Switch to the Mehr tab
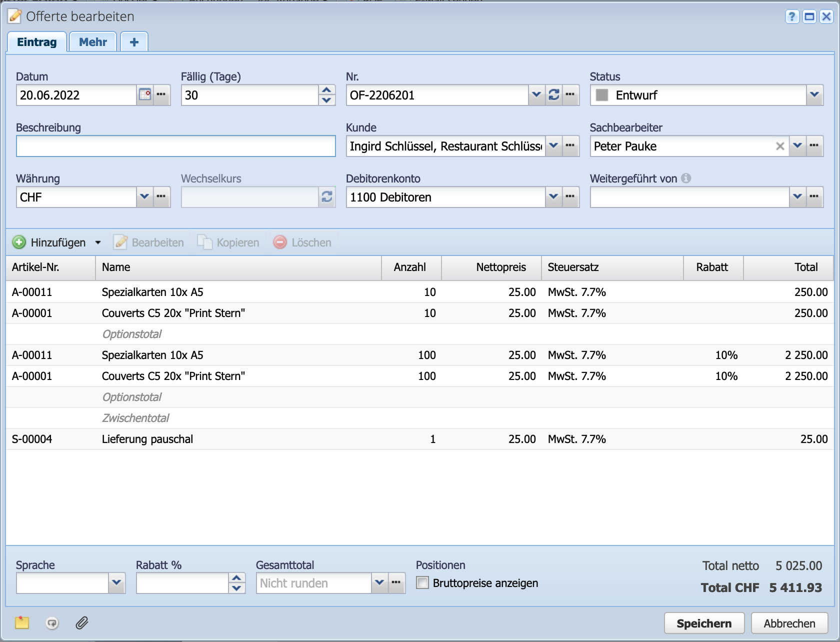The height and width of the screenshot is (642, 840). [93, 42]
